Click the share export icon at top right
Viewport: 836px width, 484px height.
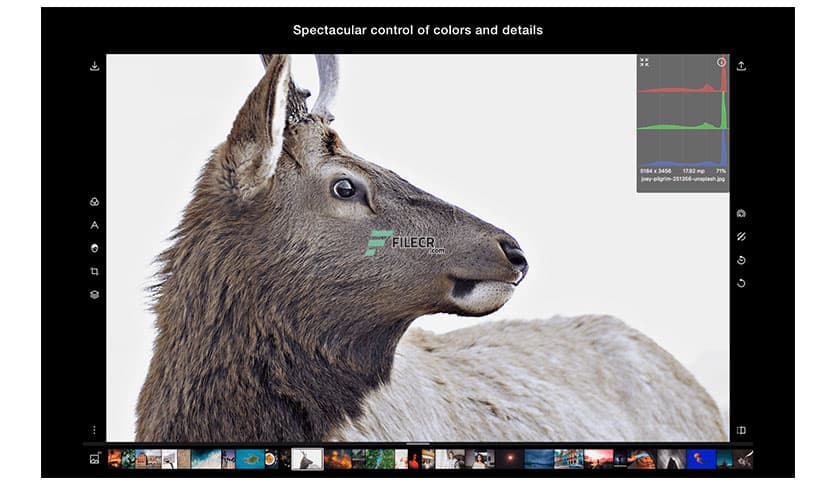[741, 66]
